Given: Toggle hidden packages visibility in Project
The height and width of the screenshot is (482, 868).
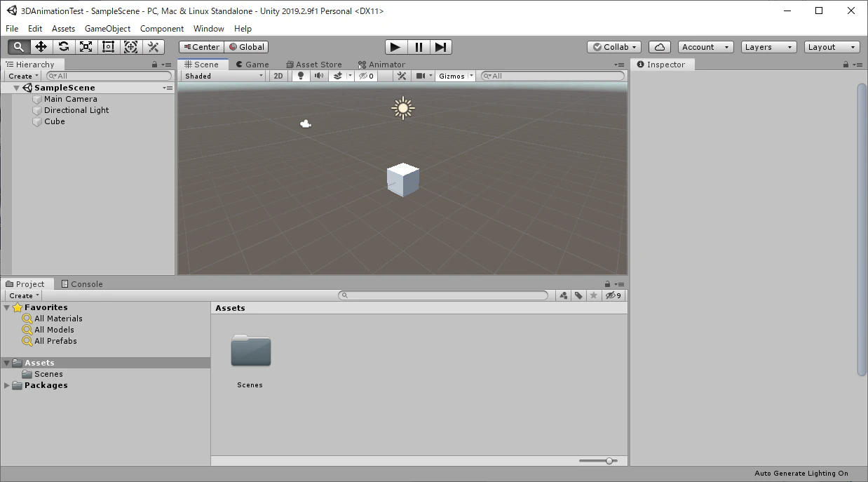Looking at the screenshot, I should (613, 295).
